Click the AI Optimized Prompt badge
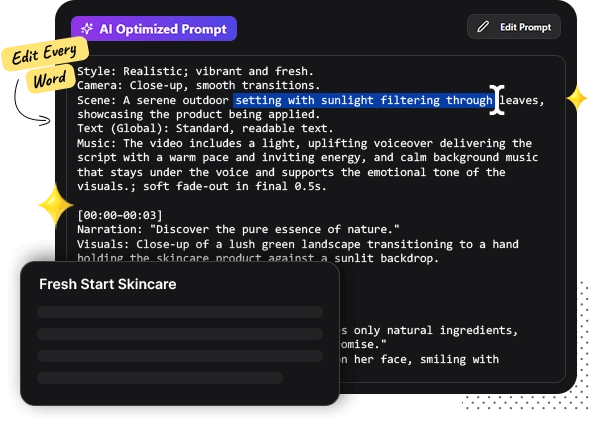This screenshot has height=422, width=589. coord(154,29)
